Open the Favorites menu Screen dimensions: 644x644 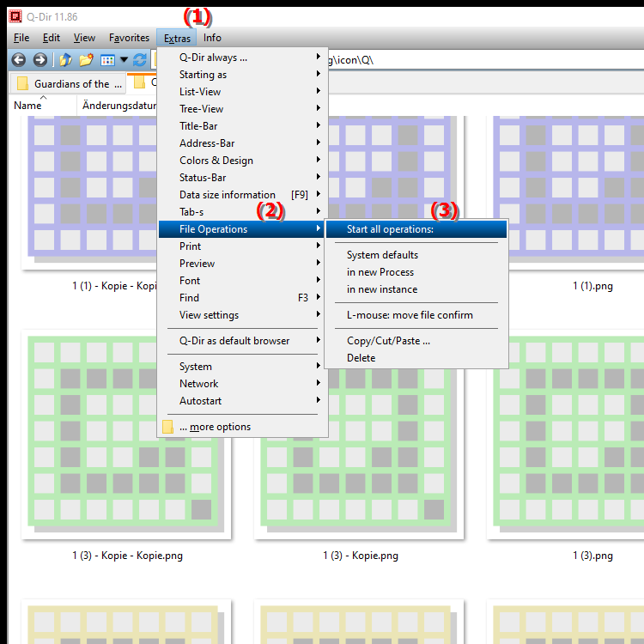click(x=129, y=38)
